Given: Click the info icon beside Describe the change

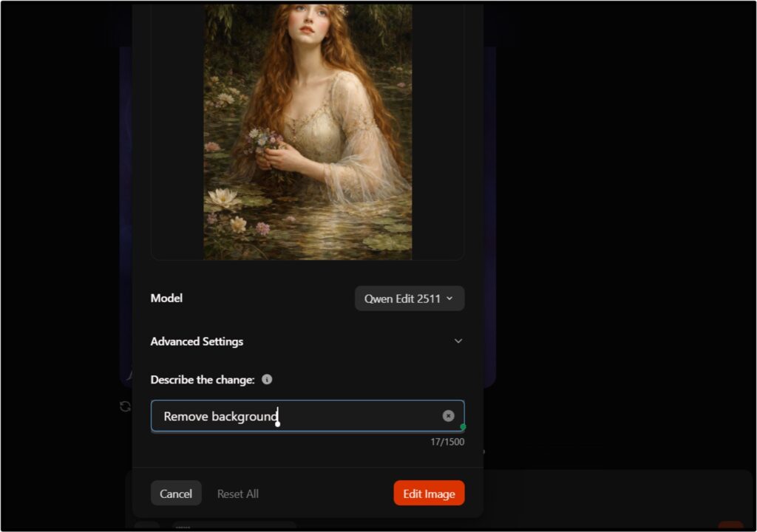Looking at the screenshot, I should coord(268,379).
